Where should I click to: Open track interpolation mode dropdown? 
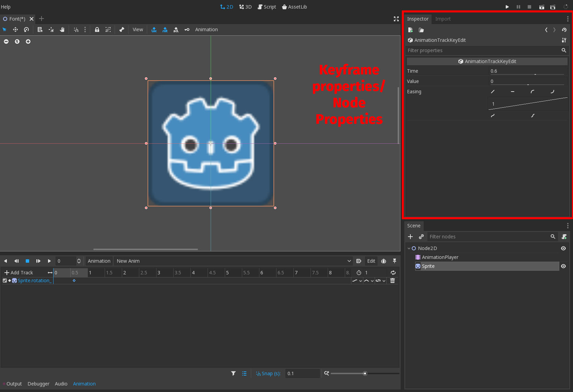[x=369, y=281]
